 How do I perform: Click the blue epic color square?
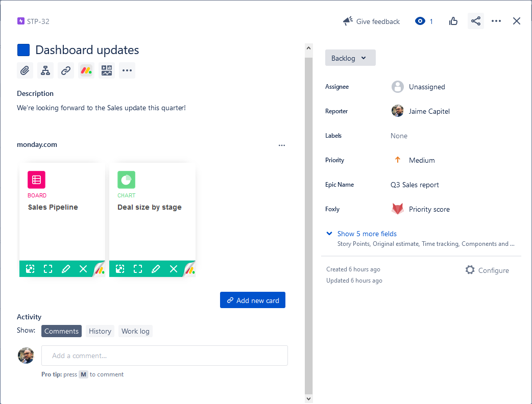(x=23, y=50)
